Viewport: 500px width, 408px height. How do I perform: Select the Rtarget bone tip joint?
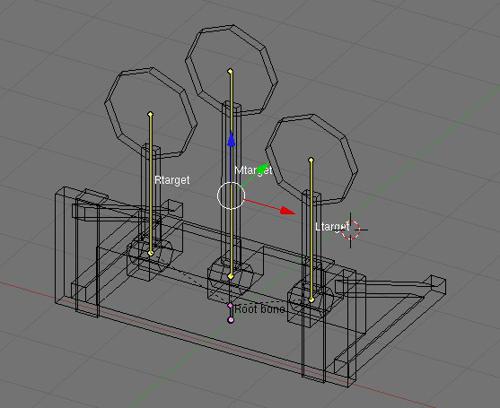(150, 114)
